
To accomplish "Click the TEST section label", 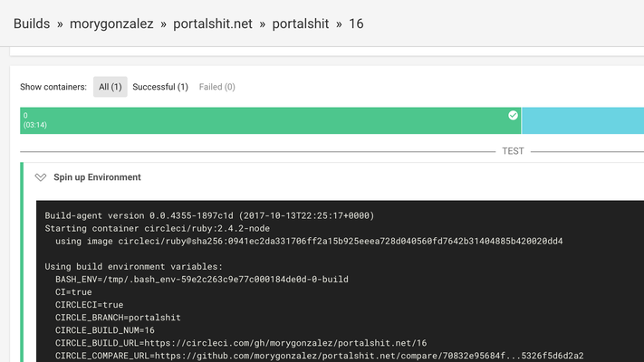I will tap(513, 151).
